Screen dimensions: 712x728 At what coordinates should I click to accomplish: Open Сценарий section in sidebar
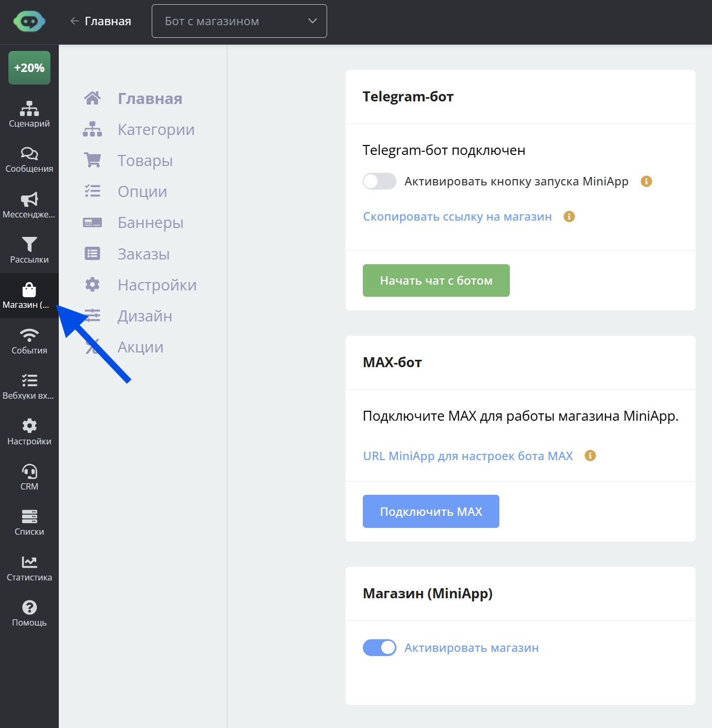click(x=29, y=114)
